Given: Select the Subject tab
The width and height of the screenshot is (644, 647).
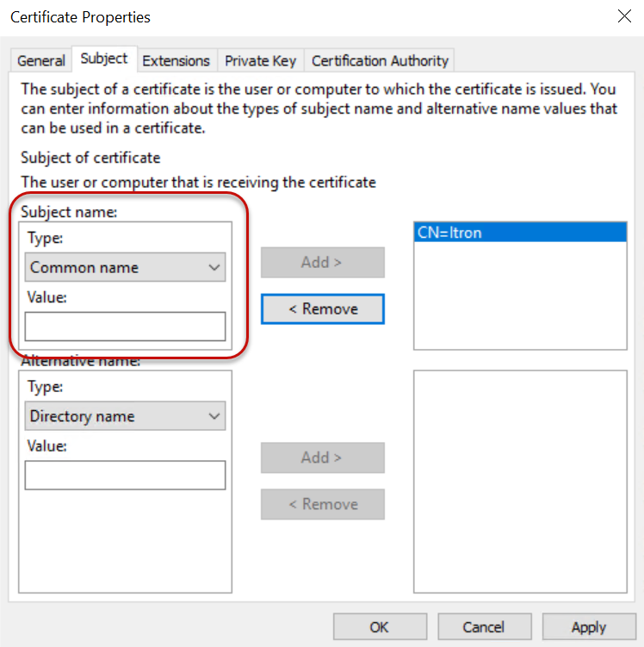Looking at the screenshot, I should point(104,59).
